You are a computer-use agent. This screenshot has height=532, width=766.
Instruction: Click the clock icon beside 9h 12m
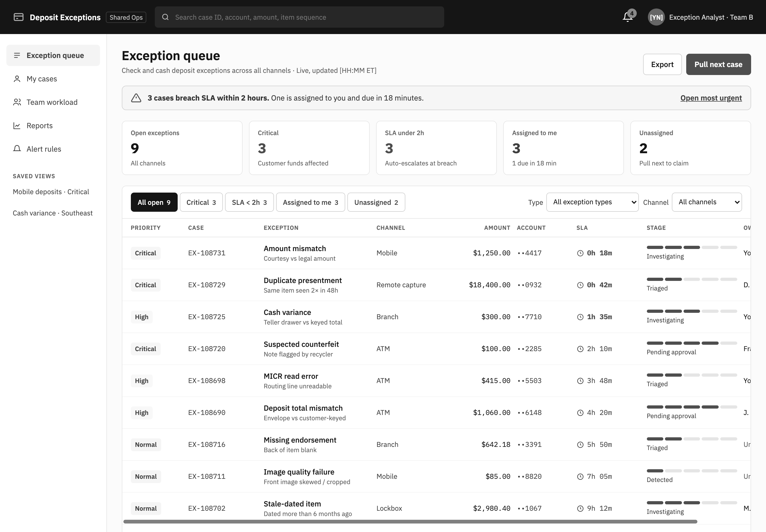tap(580, 509)
